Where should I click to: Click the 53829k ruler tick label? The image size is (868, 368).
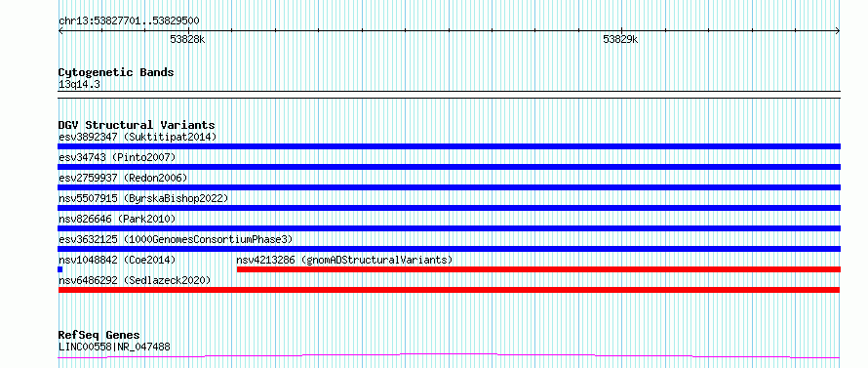620,39
